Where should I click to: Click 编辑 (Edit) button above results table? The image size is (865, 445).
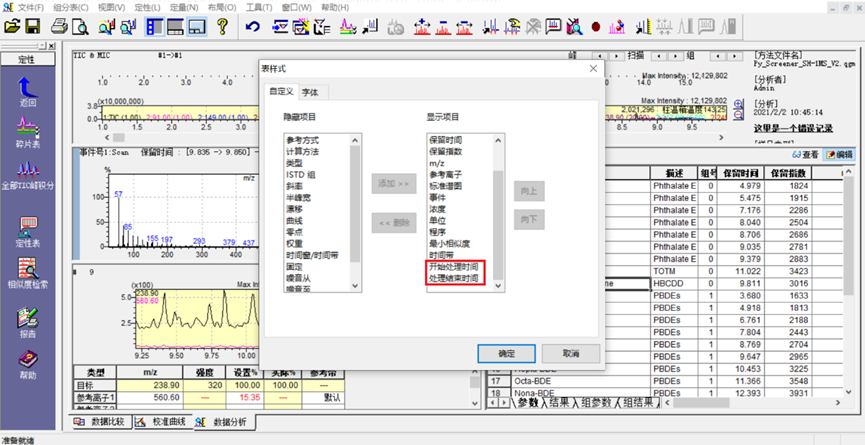pyautogui.click(x=843, y=155)
